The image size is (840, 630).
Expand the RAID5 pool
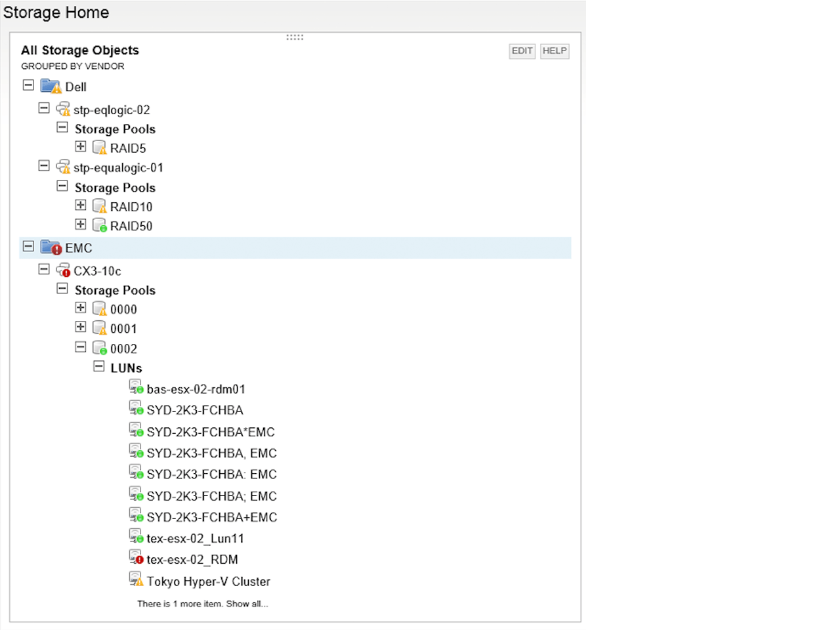[81, 146]
